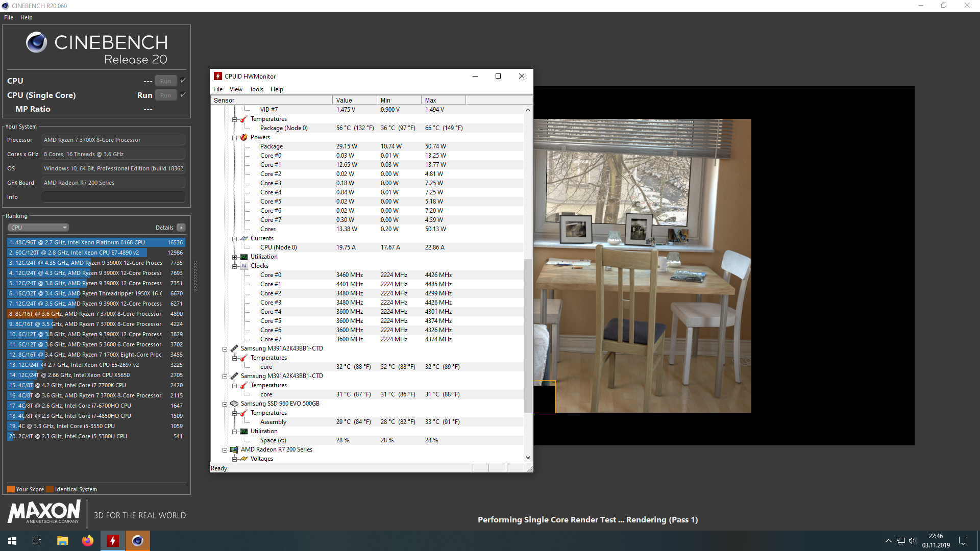Toggle the CPU Single Core checkbox

(183, 95)
